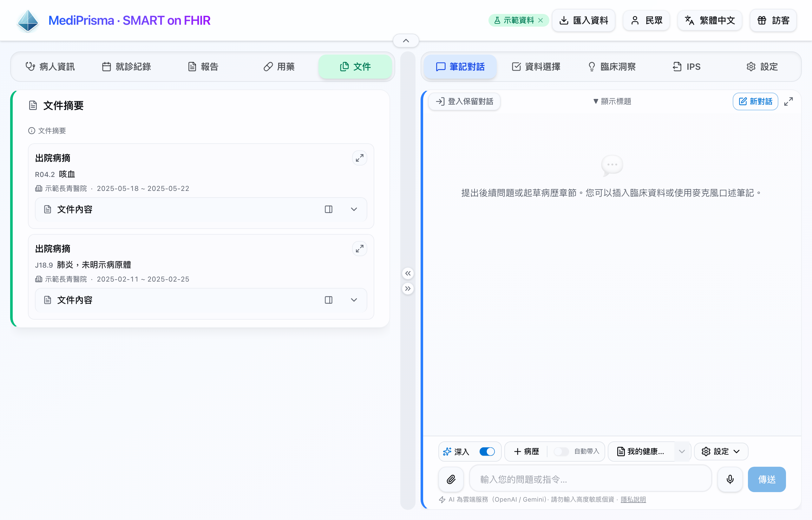Attach a file with the paperclip icon

pyautogui.click(x=451, y=479)
